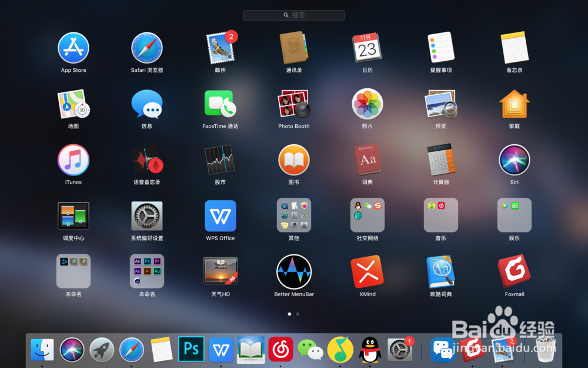
Task: Open Notes from the Dock
Action: coord(161,350)
